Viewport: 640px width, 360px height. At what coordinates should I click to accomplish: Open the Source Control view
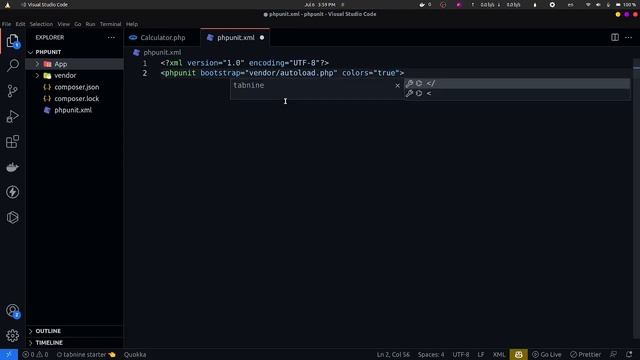click(13, 91)
